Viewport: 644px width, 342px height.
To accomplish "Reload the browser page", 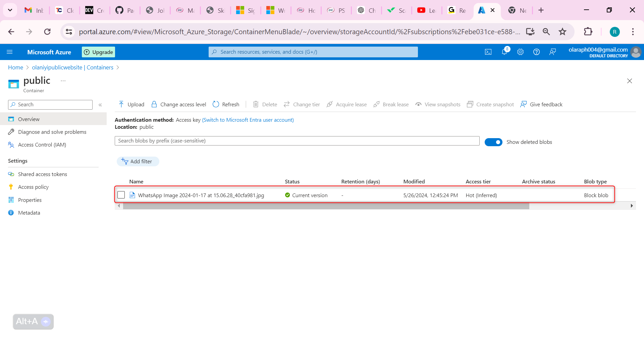I will [x=47, y=32].
